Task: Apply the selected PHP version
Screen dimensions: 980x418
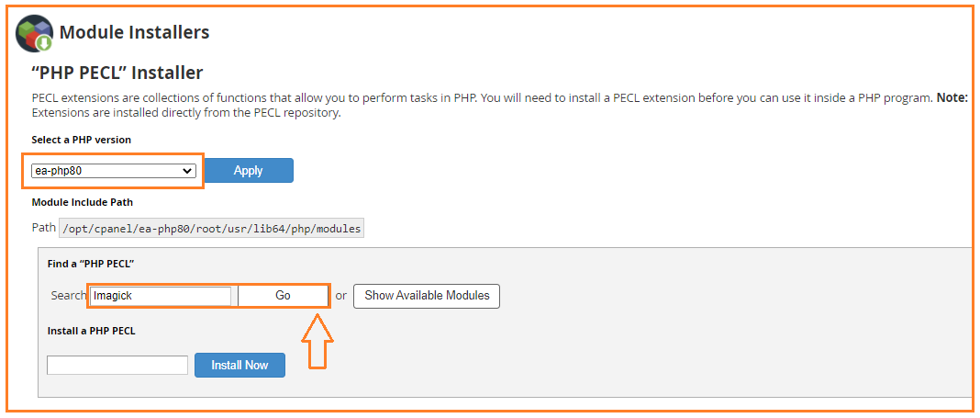Action: click(249, 170)
